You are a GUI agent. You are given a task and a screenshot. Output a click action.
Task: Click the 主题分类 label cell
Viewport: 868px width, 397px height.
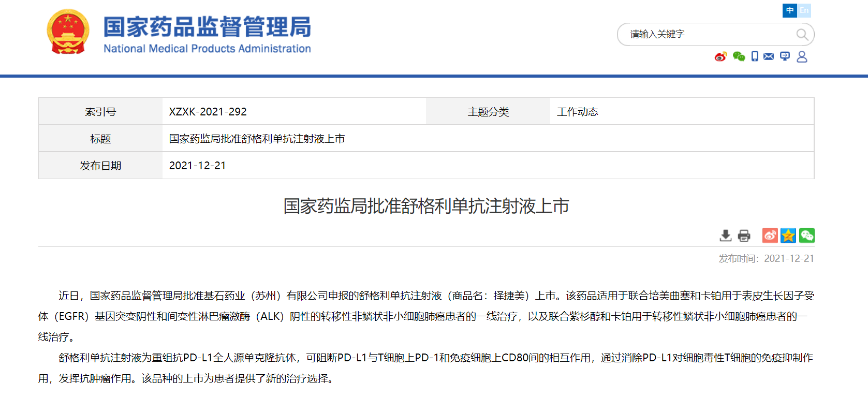point(488,111)
